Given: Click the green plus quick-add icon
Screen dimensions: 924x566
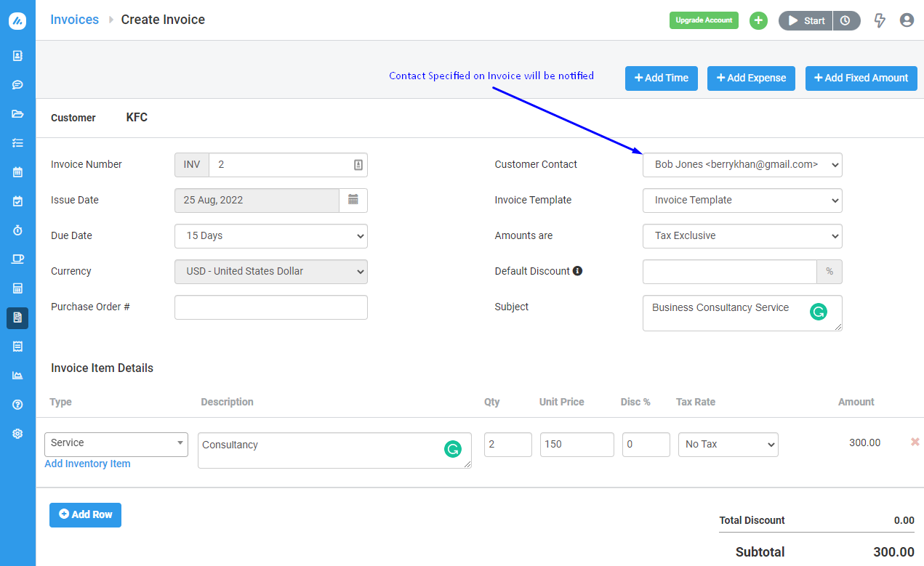Looking at the screenshot, I should click(x=758, y=20).
